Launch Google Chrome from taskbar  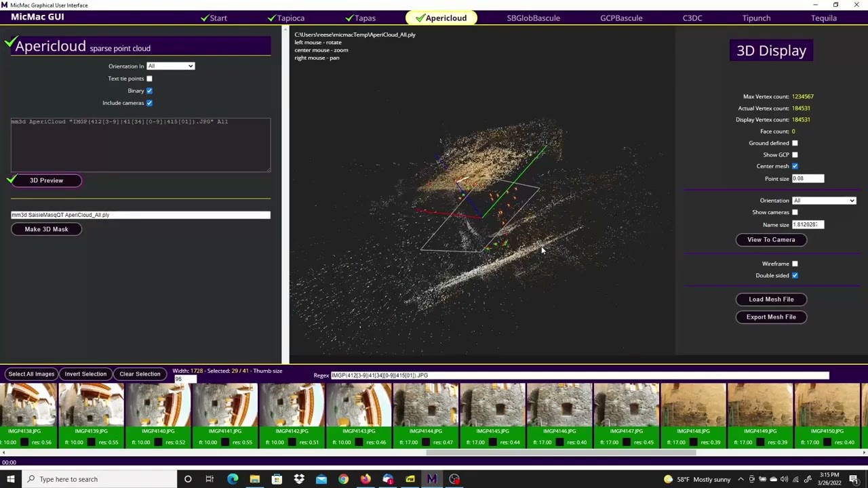pos(343,479)
